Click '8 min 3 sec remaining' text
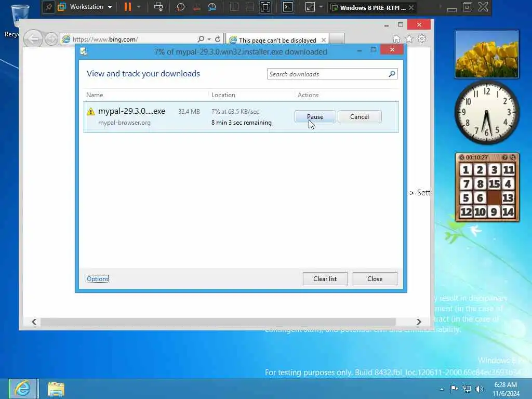This screenshot has height=399, width=532. 241,123
